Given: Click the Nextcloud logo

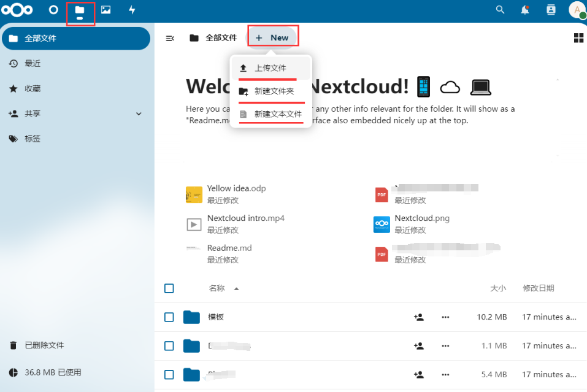Looking at the screenshot, I should [x=17, y=10].
